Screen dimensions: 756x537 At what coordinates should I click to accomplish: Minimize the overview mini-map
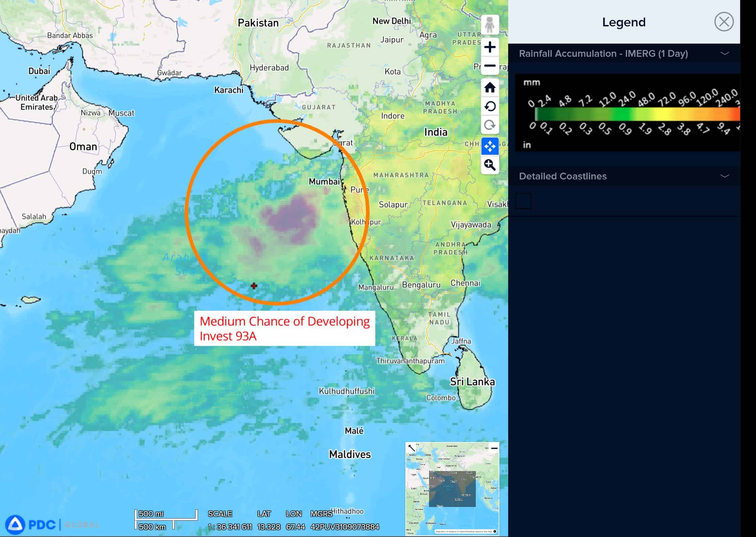tap(494, 448)
